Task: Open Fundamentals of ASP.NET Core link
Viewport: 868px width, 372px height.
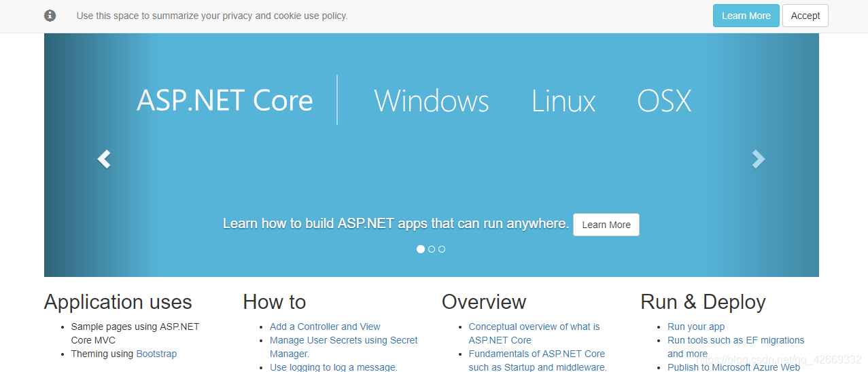Action: (x=538, y=360)
